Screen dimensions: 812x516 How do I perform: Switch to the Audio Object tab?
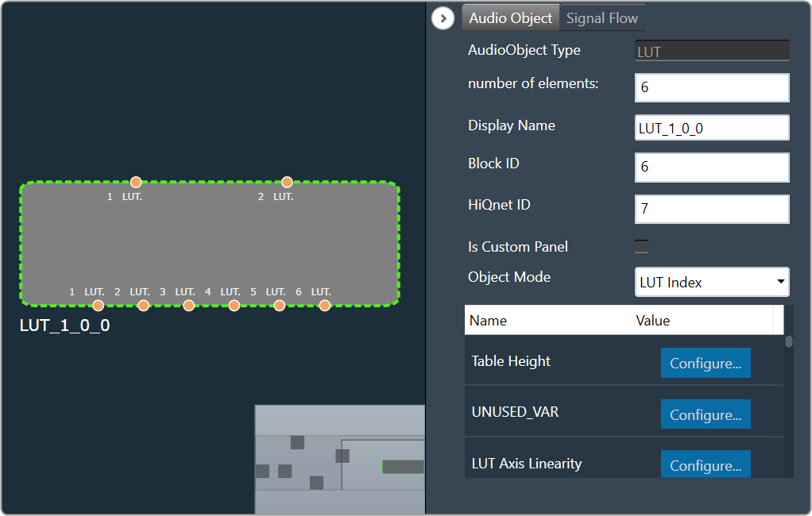510,18
